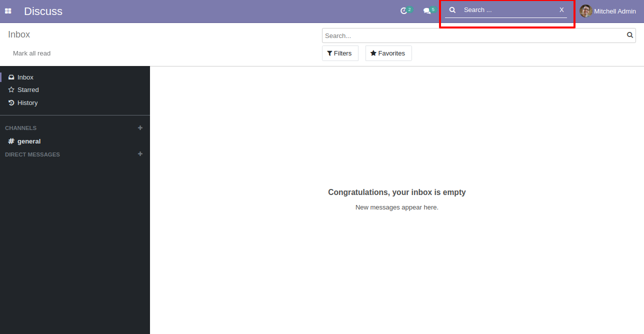The image size is (644, 334).
Task: Open the Starred mailbox
Action: pyautogui.click(x=28, y=90)
